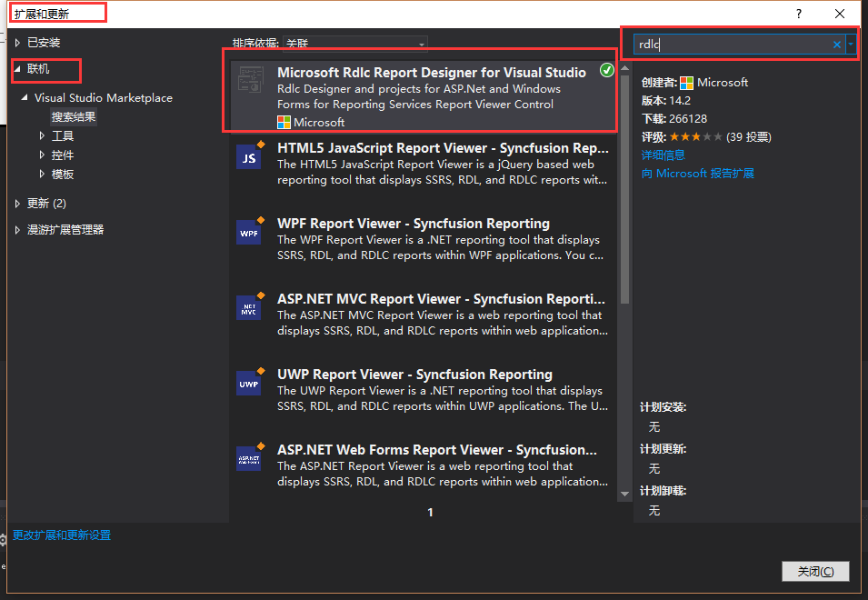The width and height of the screenshot is (868, 600).
Task: Select the 控件 tree item
Action: [x=63, y=155]
